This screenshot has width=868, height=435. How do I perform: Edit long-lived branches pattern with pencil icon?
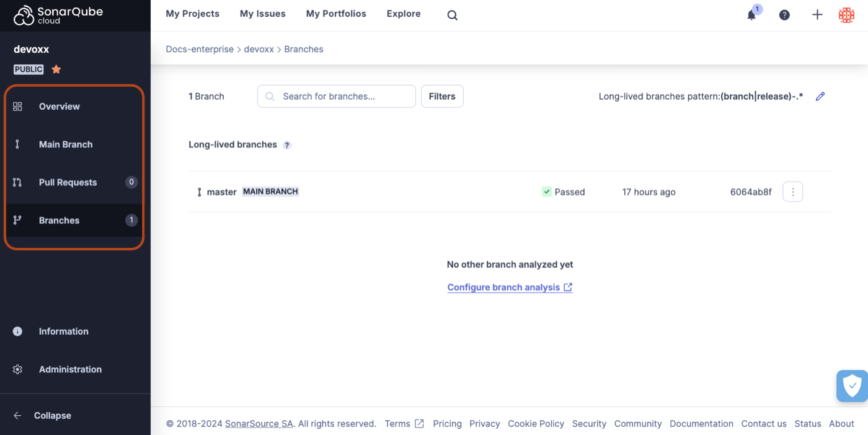820,97
